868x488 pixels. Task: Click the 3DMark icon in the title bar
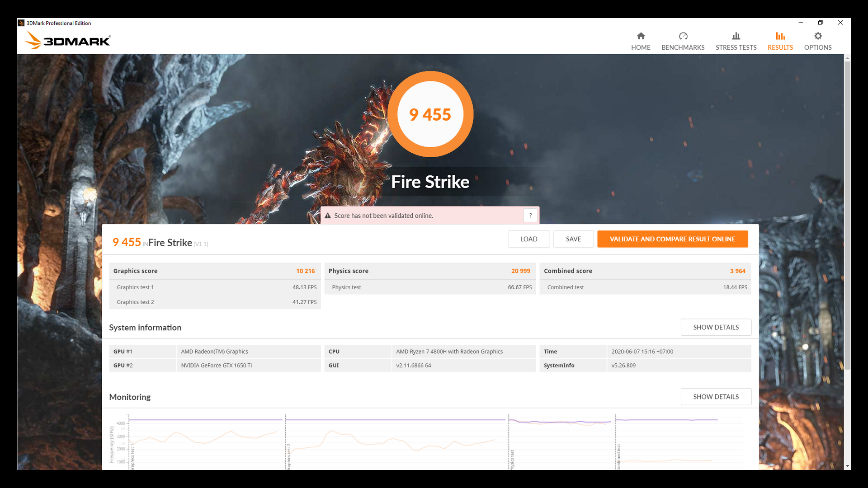coord(20,23)
